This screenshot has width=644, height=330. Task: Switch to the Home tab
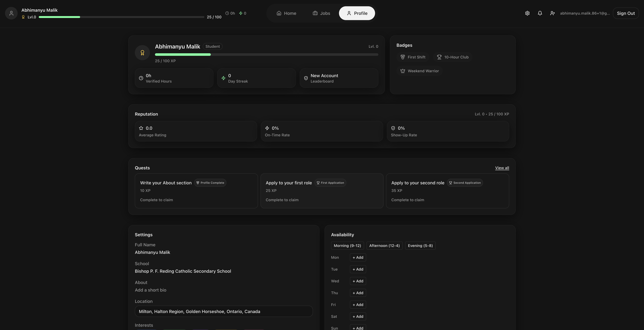click(x=286, y=13)
